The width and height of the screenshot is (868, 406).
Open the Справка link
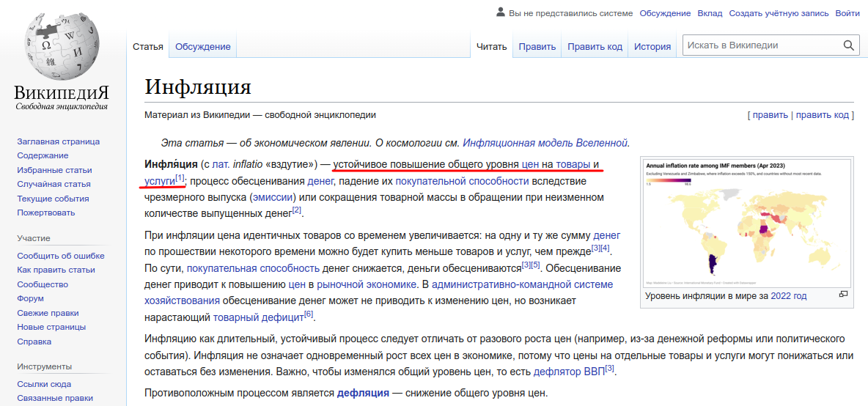34,342
